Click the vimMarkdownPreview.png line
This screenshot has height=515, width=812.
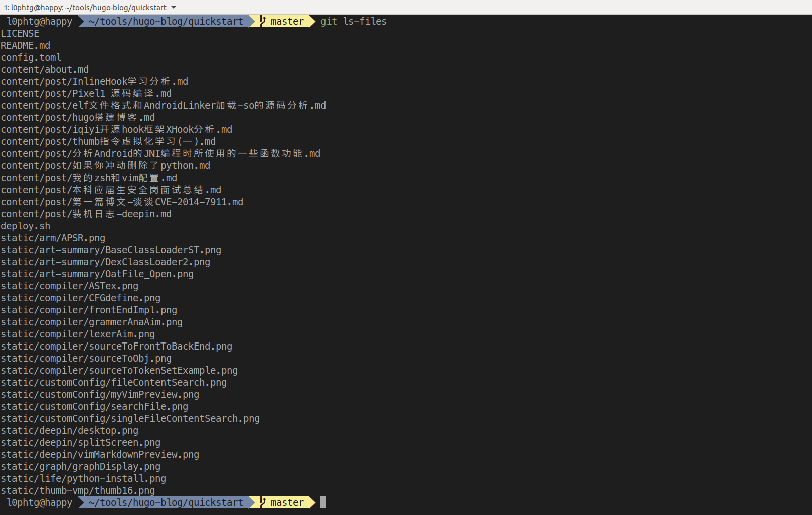coord(100,454)
